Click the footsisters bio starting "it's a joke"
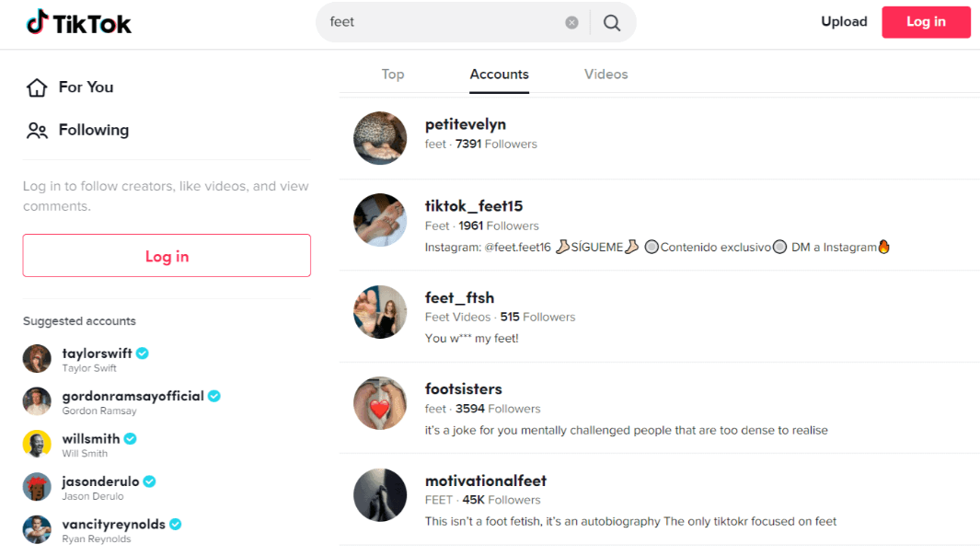Image resolution: width=980 pixels, height=556 pixels. coord(627,430)
